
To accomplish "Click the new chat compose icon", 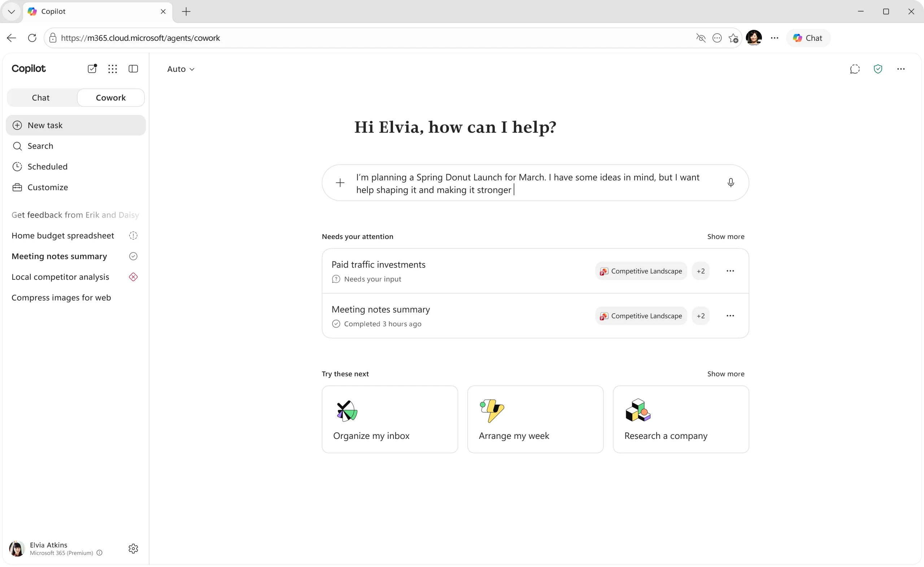I will 92,69.
